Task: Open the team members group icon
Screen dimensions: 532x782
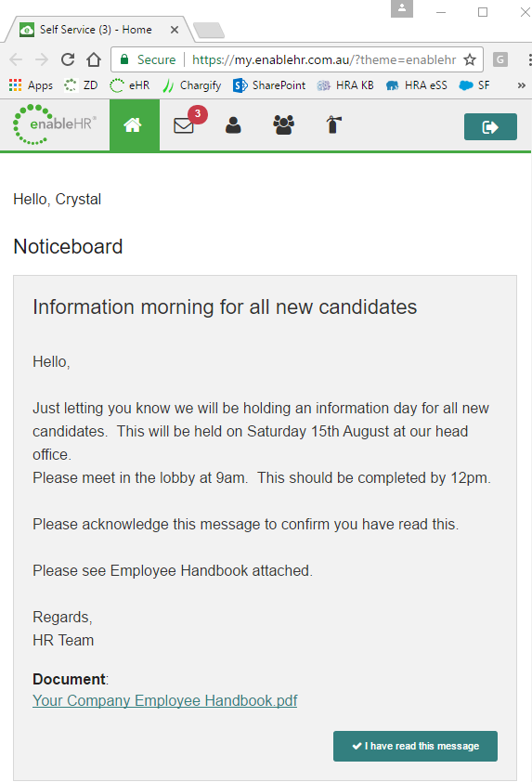Action: point(284,124)
